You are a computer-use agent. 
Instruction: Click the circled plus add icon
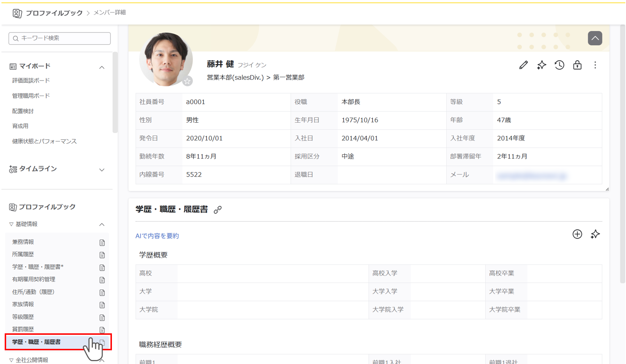577,234
